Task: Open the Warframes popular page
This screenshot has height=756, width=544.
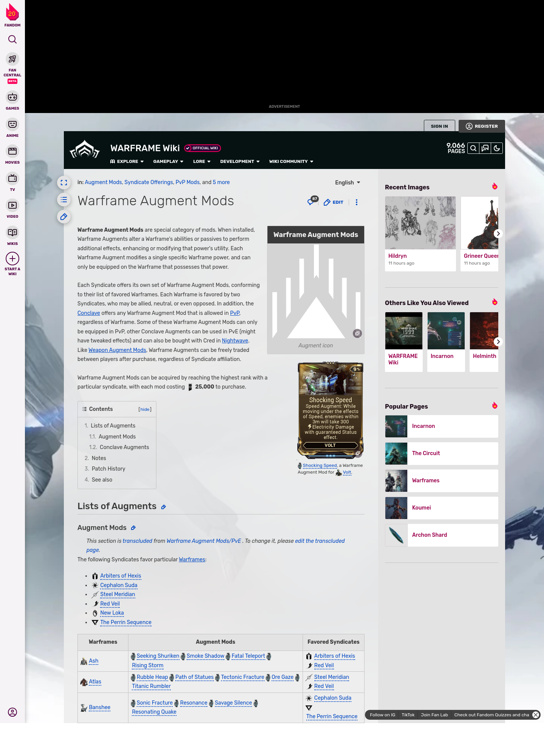Action: (442, 481)
